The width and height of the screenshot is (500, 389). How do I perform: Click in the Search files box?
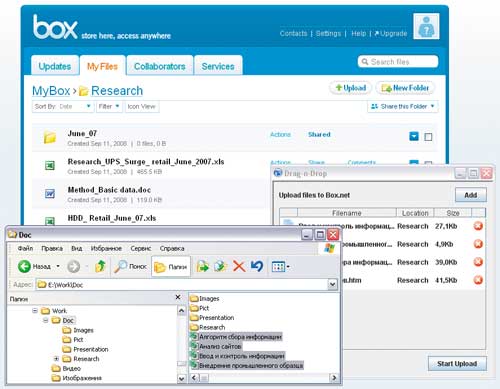pyautogui.click(x=398, y=62)
